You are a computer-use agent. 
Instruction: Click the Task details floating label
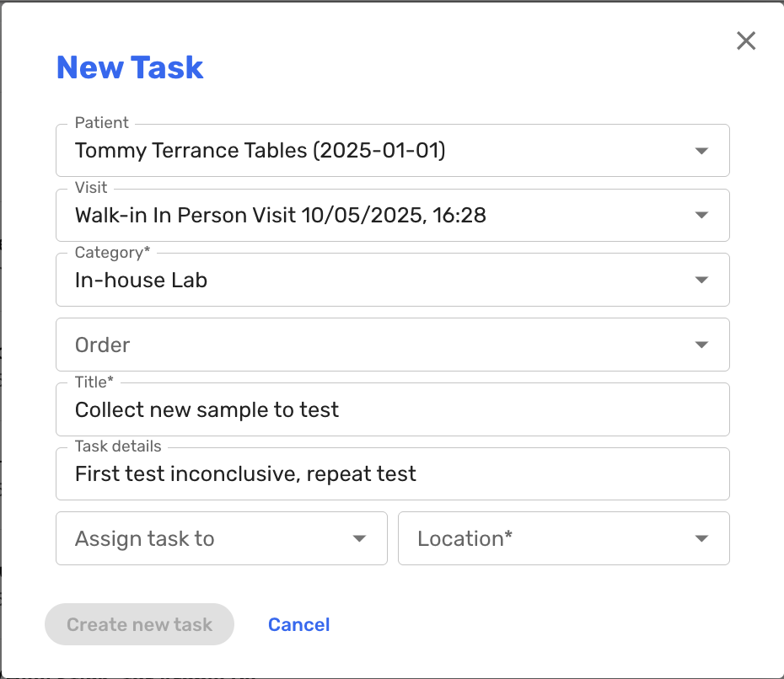[118, 446]
